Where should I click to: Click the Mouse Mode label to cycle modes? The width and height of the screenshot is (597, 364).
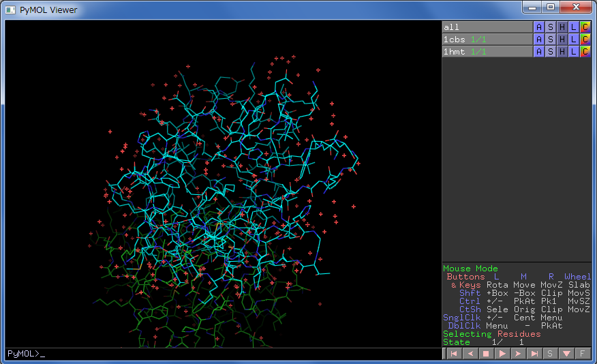[471, 269]
